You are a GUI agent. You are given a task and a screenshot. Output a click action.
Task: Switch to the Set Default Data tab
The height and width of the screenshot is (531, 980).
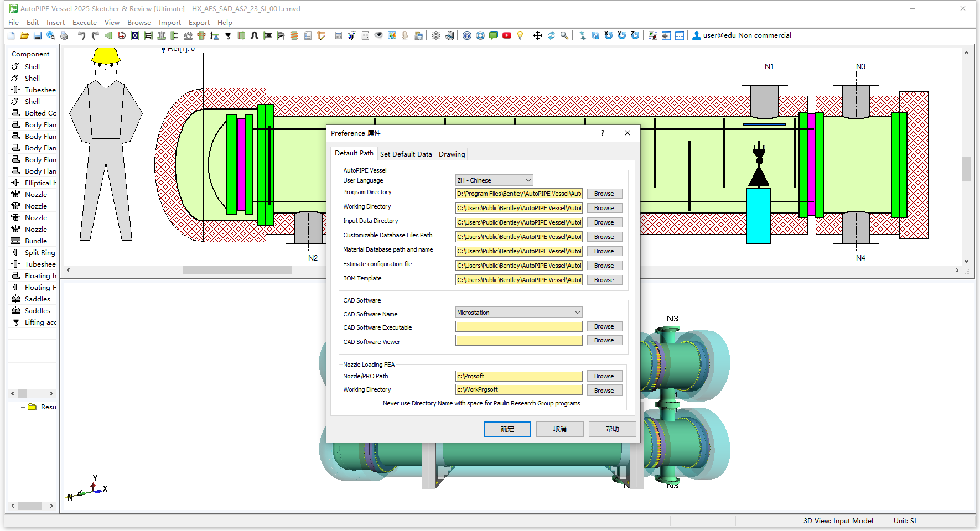click(406, 154)
